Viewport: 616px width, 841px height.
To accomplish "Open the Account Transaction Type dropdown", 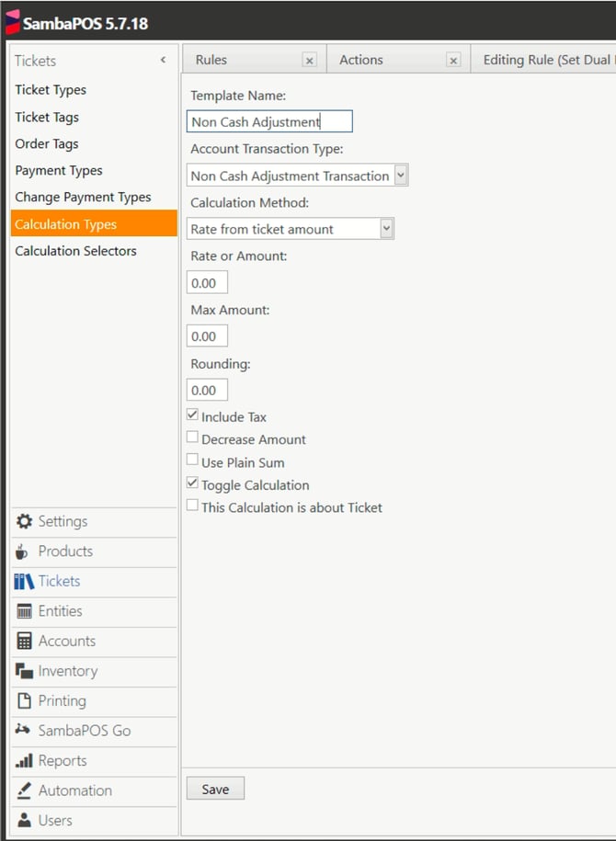I will pyautogui.click(x=401, y=175).
